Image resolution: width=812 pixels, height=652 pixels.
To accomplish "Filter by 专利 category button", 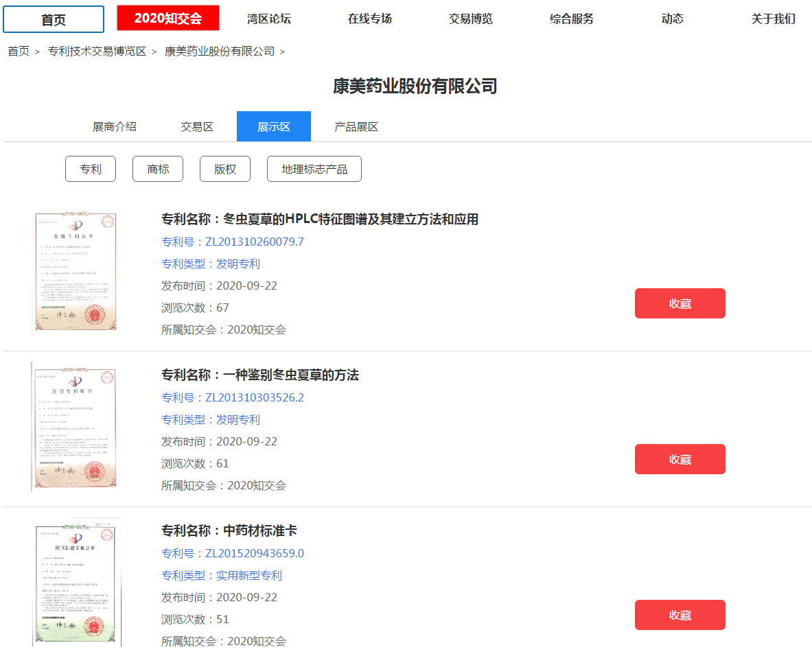I will point(91,169).
